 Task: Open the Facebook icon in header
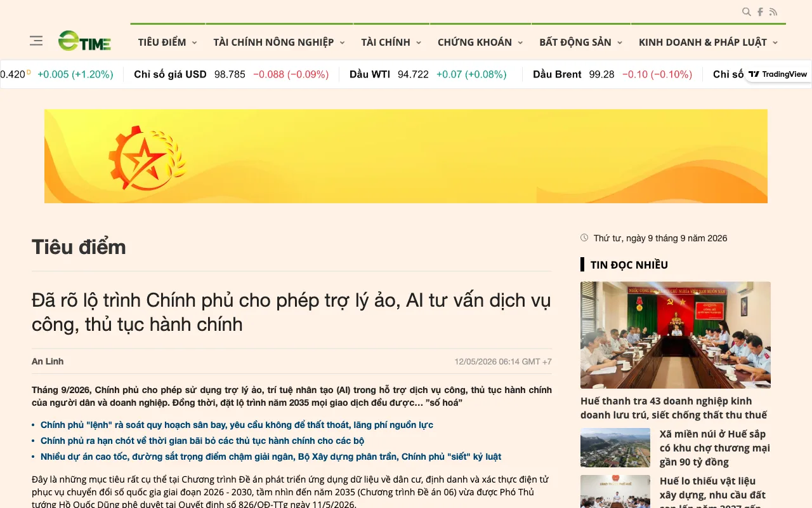click(x=760, y=11)
